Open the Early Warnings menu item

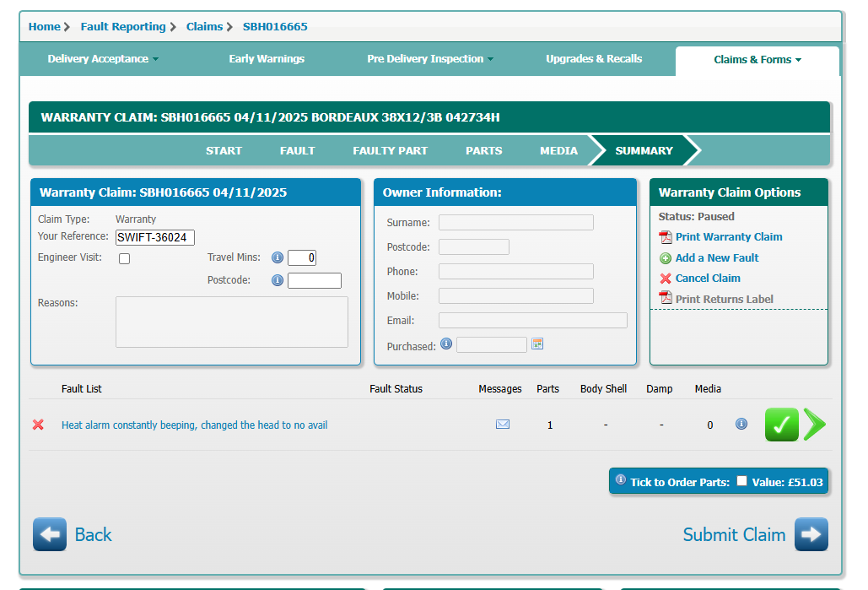point(267,59)
